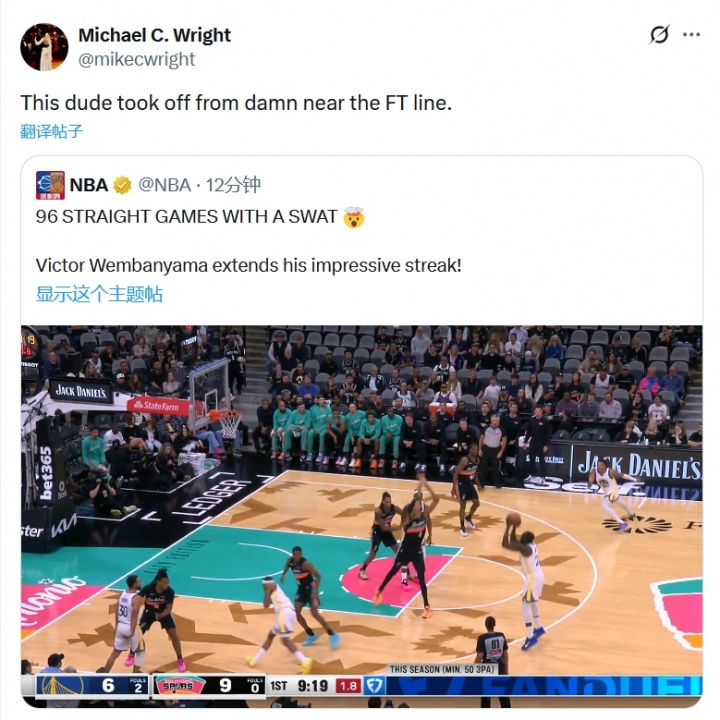This screenshot has width=720, height=720.
Task: Click the Warriors logo on the scoreboard
Action: click(62, 686)
